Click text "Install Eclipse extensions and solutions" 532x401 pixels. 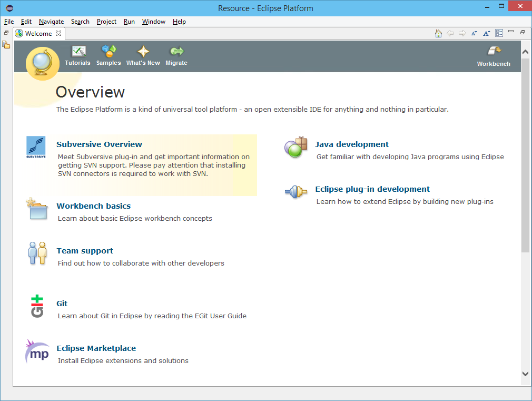pos(123,360)
